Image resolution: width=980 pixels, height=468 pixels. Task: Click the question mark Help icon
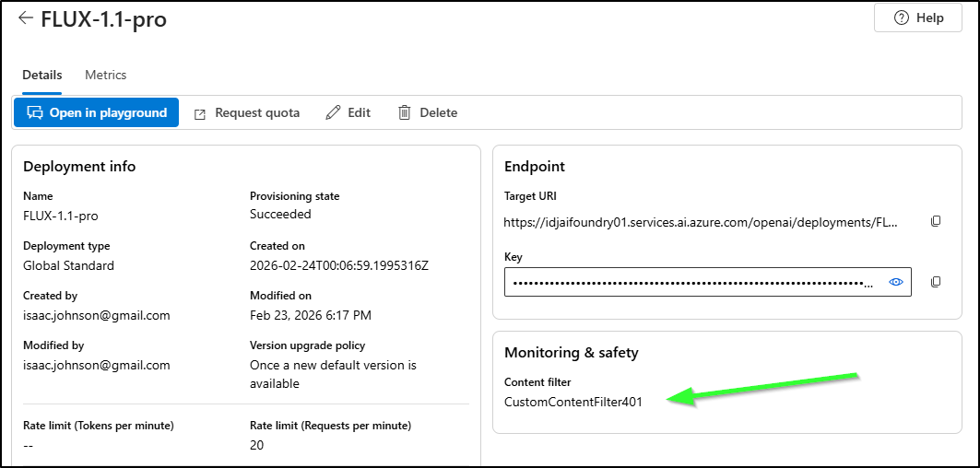pos(902,18)
